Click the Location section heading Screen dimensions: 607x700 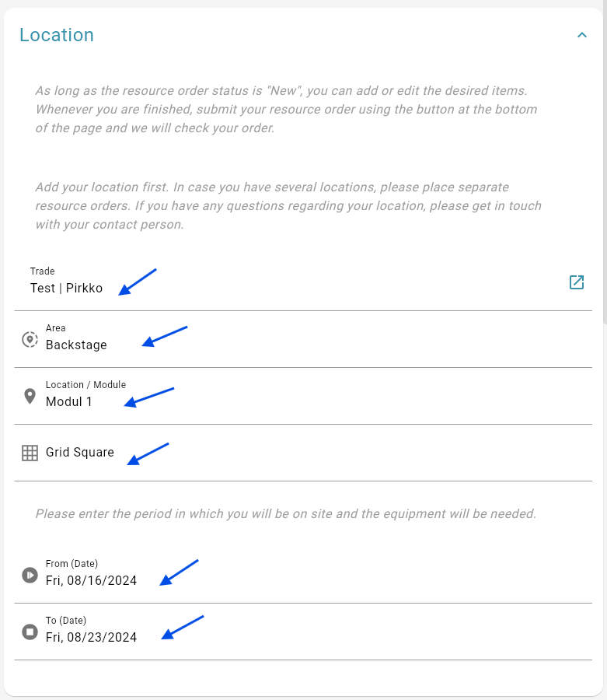57,35
